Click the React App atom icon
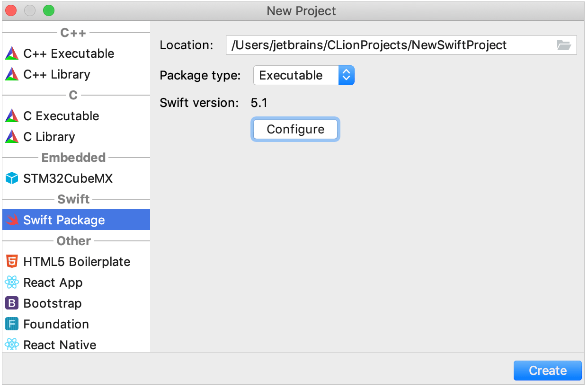 point(13,283)
